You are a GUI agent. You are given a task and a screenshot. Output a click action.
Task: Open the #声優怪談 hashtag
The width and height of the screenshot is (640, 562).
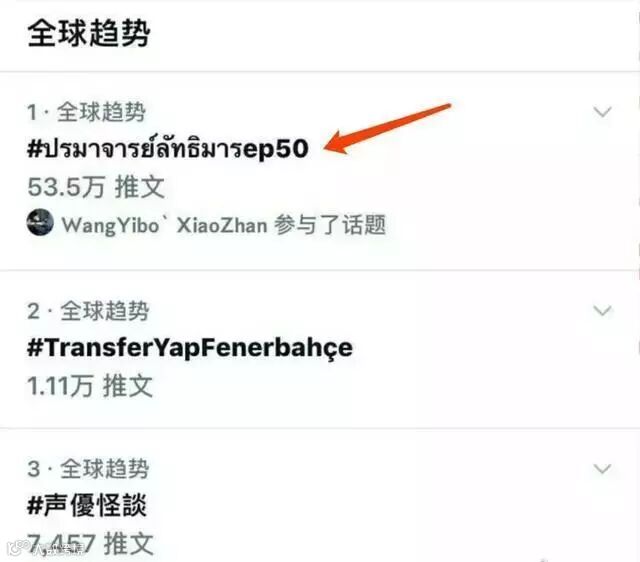[87, 505]
